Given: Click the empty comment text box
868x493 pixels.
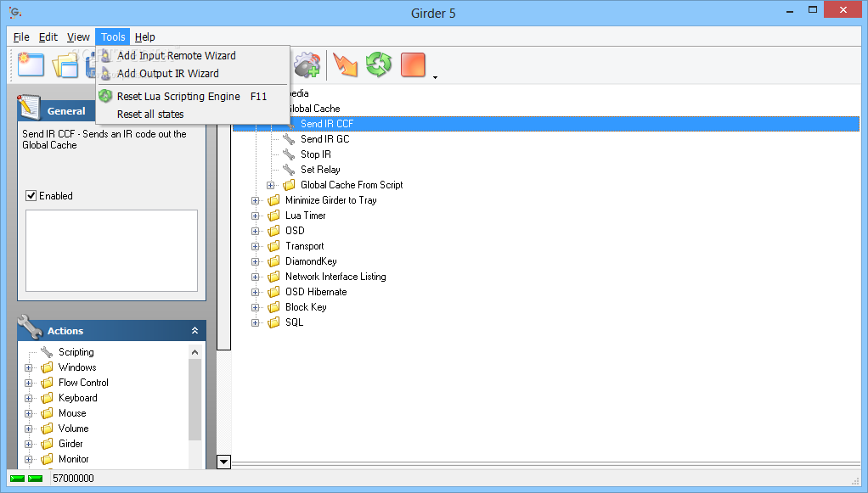Looking at the screenshot, I should coord(111,250).
